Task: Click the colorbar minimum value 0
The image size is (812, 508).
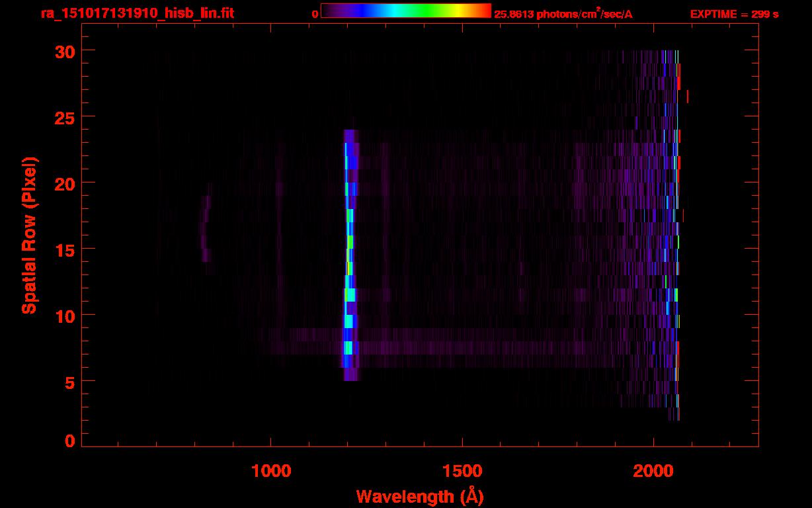Action: coord(315,14)
